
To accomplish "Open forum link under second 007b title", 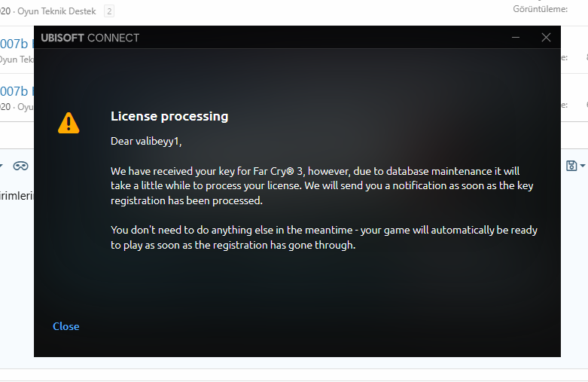I will 21,107.
